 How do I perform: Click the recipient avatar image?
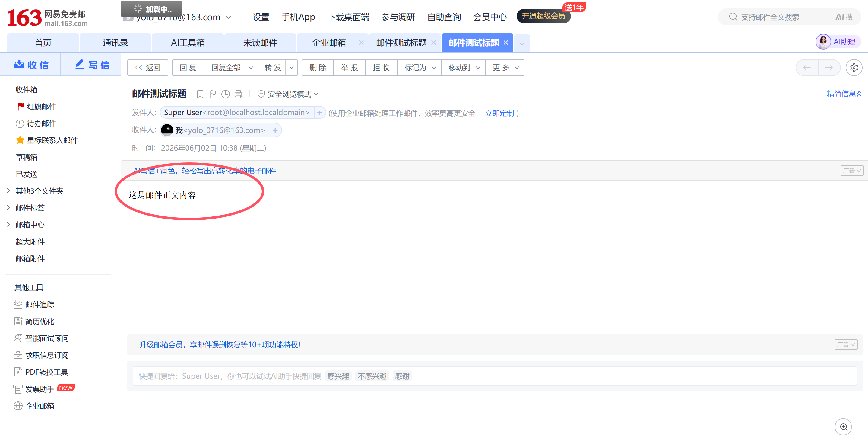[x=167, y=130]
